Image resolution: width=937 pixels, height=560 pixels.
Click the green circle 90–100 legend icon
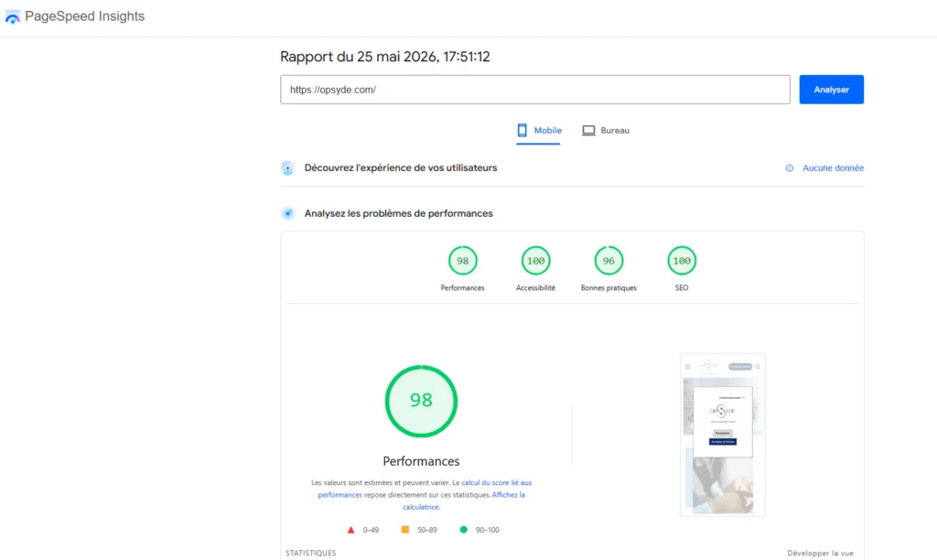pyautogui.click(x=463, y=530)
